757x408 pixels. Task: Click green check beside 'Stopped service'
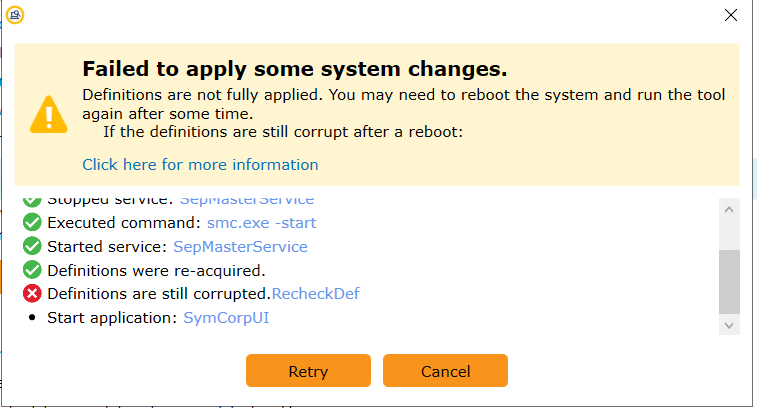32,201
